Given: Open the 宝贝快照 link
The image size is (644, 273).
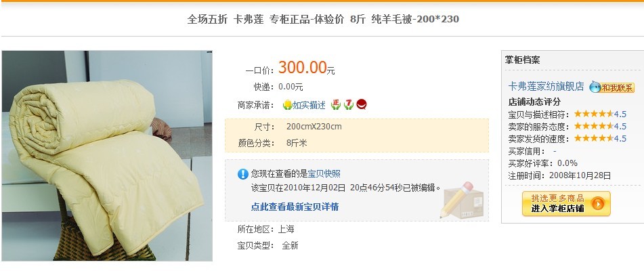Looking at the screenshot, I should click(324, 174).
